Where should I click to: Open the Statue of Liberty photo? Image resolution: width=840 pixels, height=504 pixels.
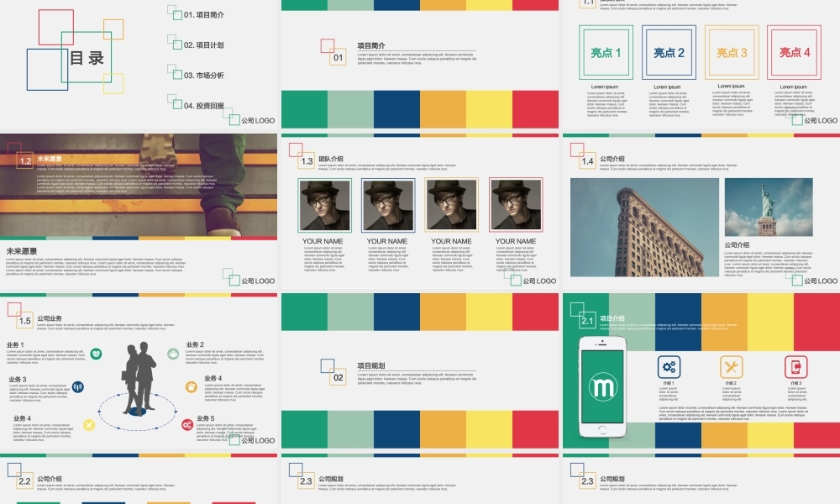tap(769, 207)
